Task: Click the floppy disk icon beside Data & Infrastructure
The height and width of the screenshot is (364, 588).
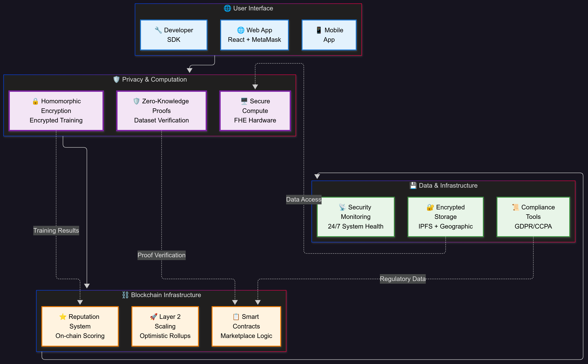Action: pyautogui.click(x=413, y=185)
